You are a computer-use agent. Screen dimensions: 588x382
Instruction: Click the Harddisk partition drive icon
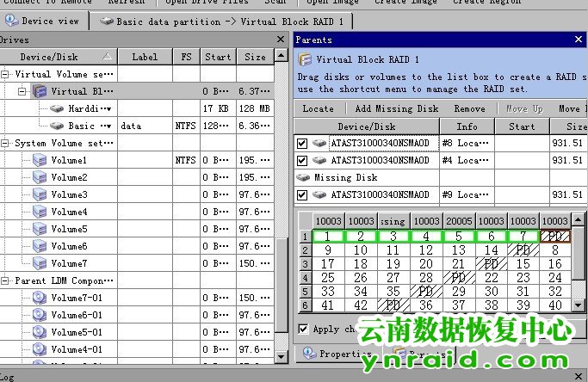coord(56,108)
